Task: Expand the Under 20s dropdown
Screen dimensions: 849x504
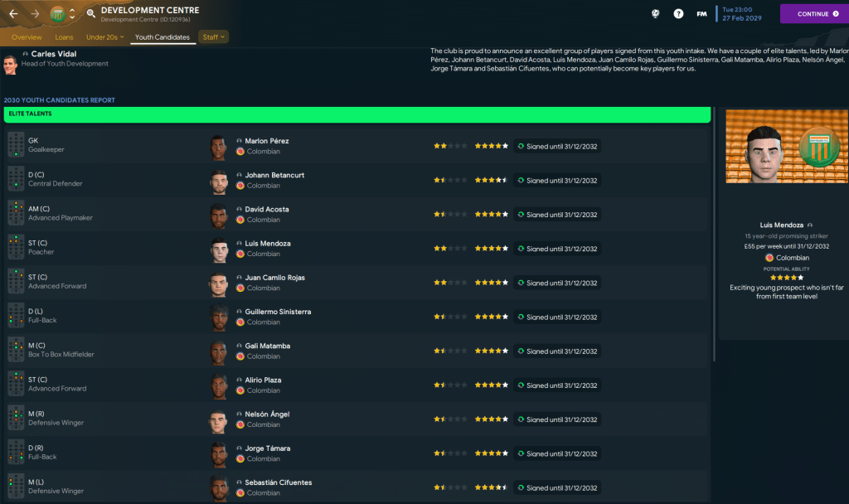Action: [105, 37]
